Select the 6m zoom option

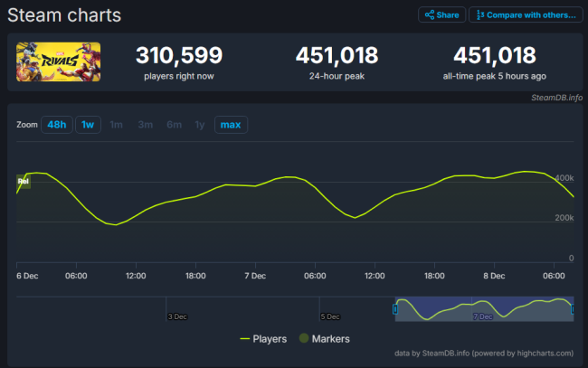click(174, 125)
